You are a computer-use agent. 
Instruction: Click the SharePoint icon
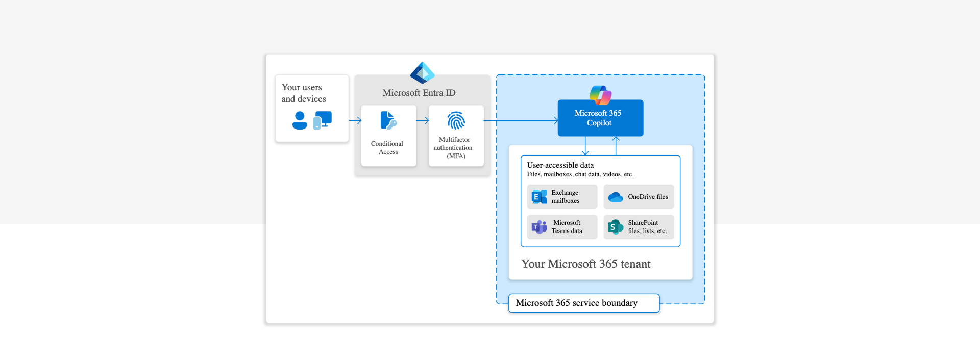tap(616, 227)
